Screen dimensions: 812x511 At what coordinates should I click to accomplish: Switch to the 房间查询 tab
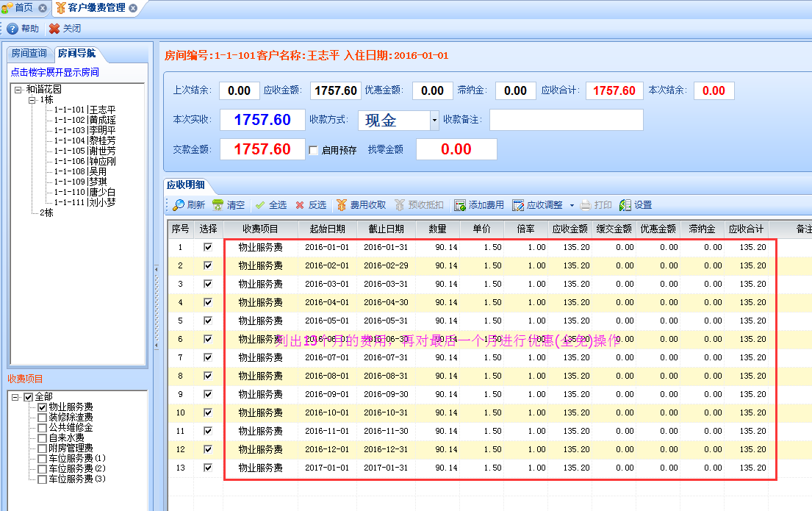(29, 54)
